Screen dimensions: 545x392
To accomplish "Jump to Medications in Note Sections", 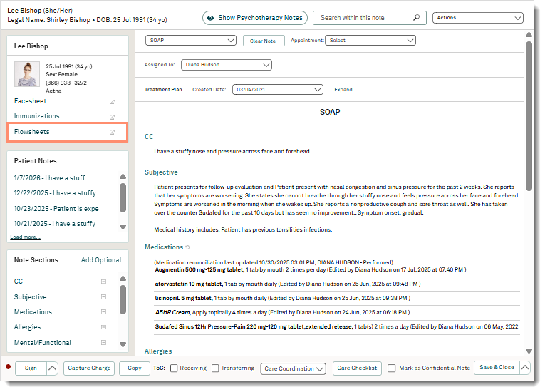I will coord(33,312).
